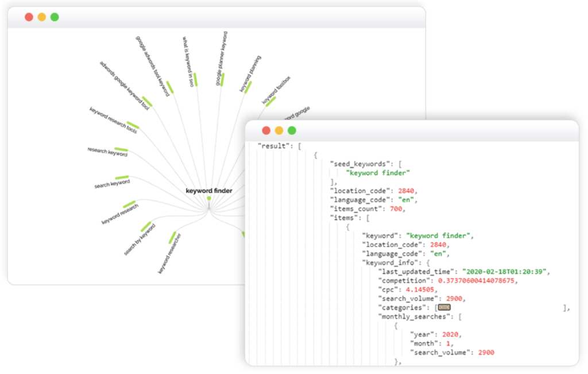Click the green dot in graph window
Screen dimensions: 588x374
point(55,17)
